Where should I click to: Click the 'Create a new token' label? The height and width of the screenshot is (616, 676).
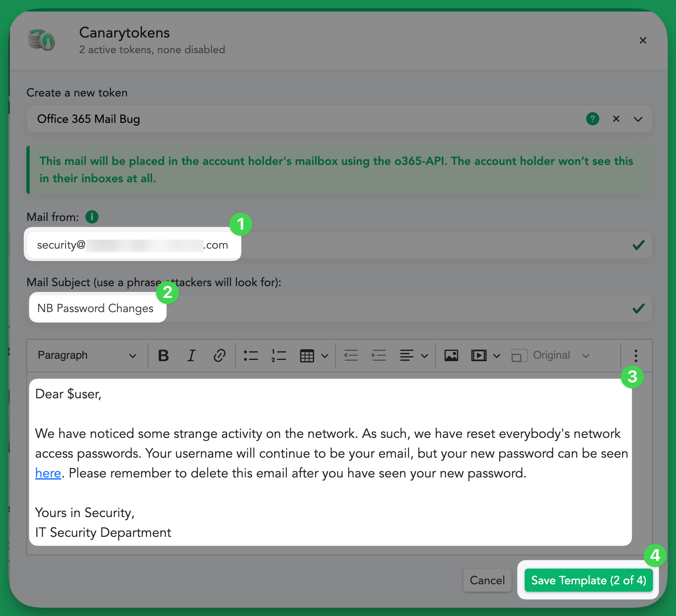[77, 93]
